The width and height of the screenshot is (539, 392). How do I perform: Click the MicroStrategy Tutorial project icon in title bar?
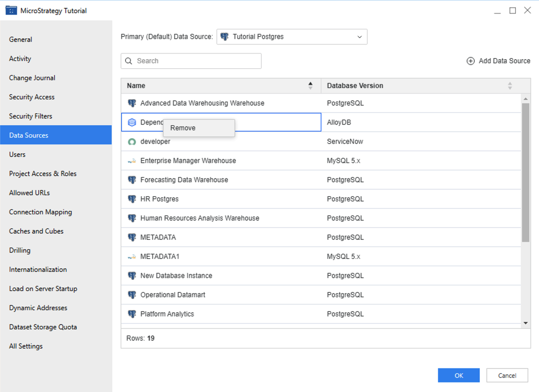pos(11,11)
